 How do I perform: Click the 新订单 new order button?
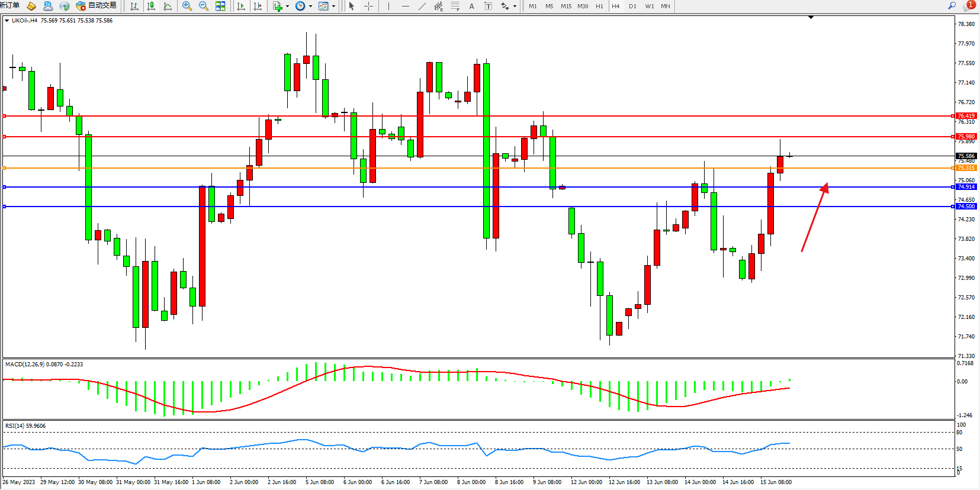coord(9,5)
